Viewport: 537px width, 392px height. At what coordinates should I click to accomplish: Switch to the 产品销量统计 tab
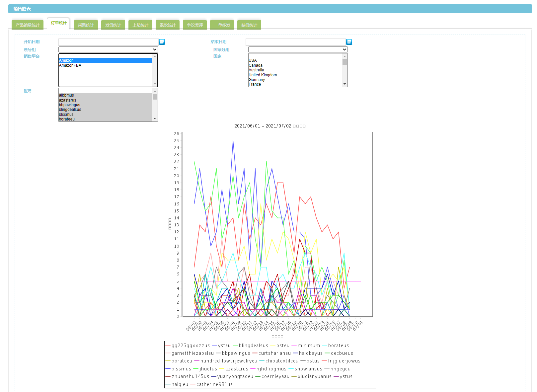point(28,25)
